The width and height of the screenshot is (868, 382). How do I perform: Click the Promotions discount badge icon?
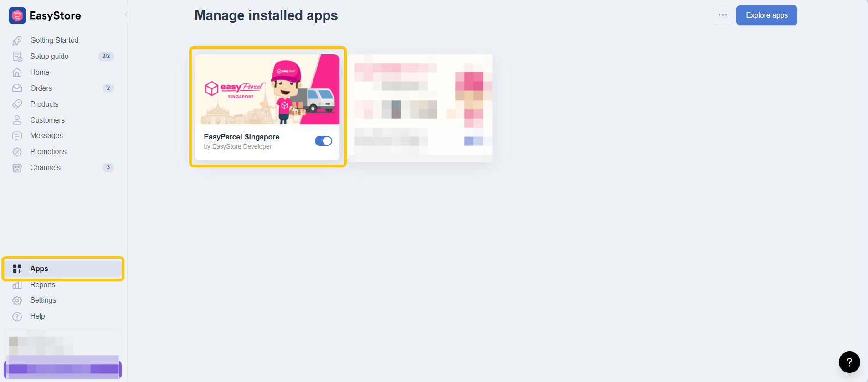(x=17, y=152)
